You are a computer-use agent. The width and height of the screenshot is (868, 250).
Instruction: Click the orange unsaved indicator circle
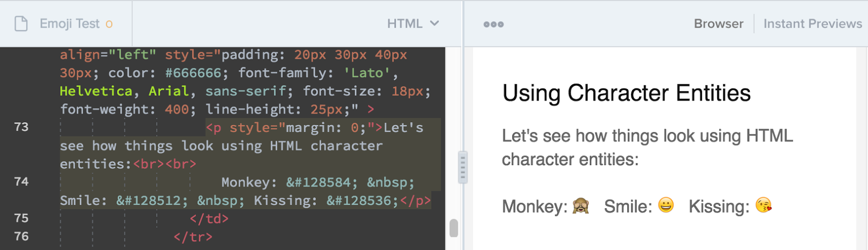click(x=109, y=24)
